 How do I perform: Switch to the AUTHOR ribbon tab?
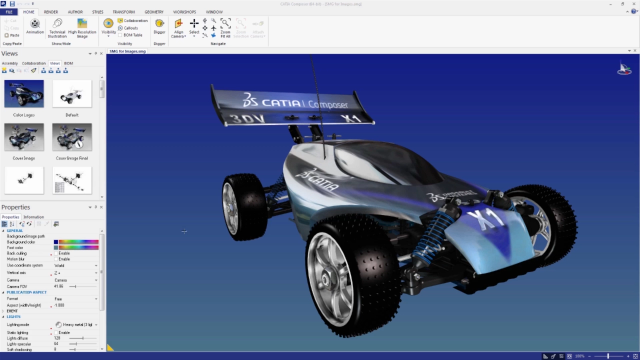pos(75,12)
